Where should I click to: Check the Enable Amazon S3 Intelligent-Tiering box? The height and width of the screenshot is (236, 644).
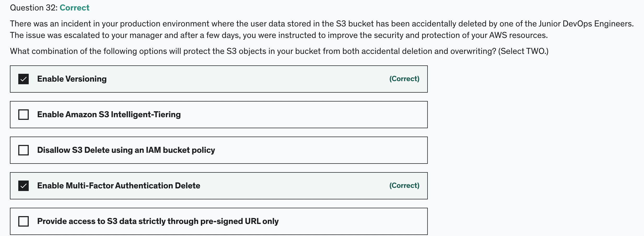click(24, 115)
